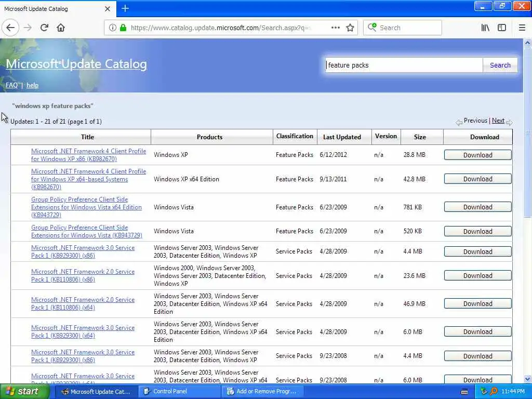Sort results by Classification column

coord(295,137)
